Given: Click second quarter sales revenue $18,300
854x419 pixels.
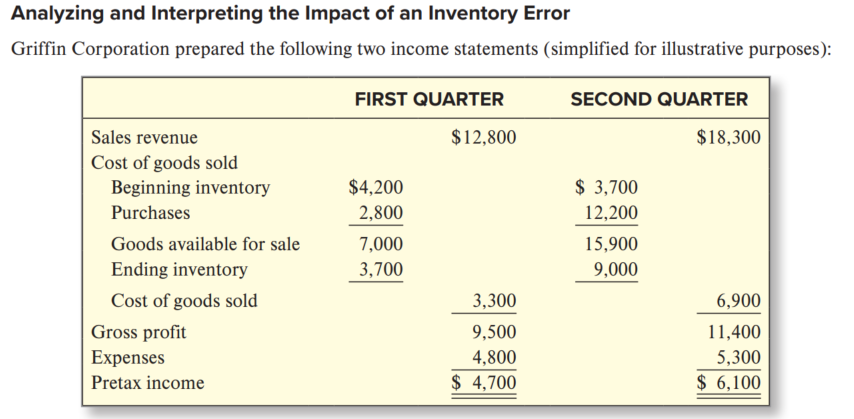Looking at the screenshot, I should 728,137.
